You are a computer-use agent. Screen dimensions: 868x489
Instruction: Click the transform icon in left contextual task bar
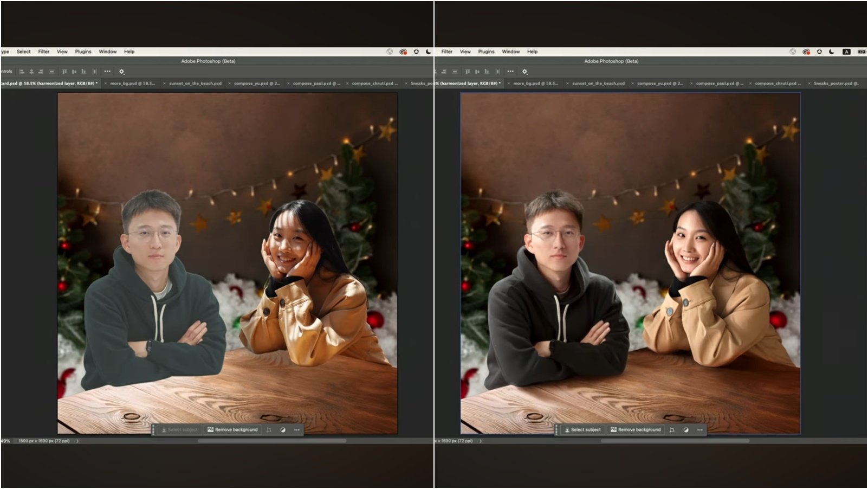coord(269,429)
